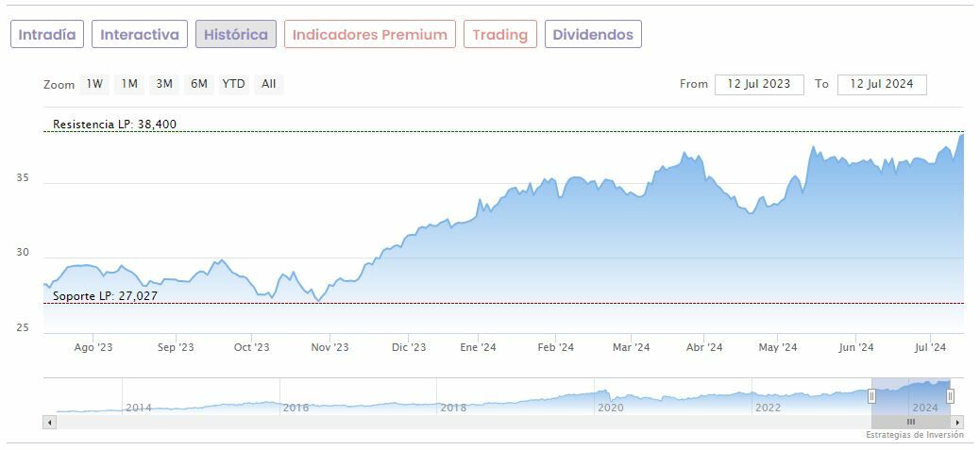Image resolution: width=980 pixels, height=450 pixels.
Task: Open the Intradía chart tab
Action: pos(47,35)
